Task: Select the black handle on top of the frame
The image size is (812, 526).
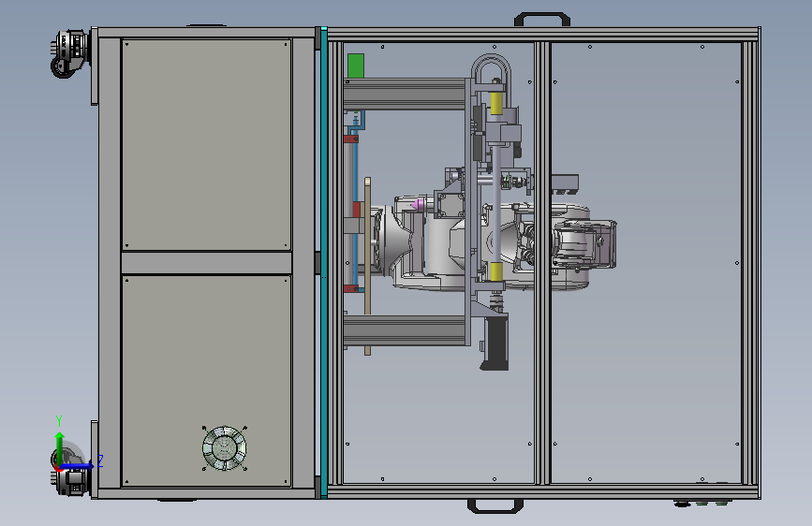Action: click(542, 19)
